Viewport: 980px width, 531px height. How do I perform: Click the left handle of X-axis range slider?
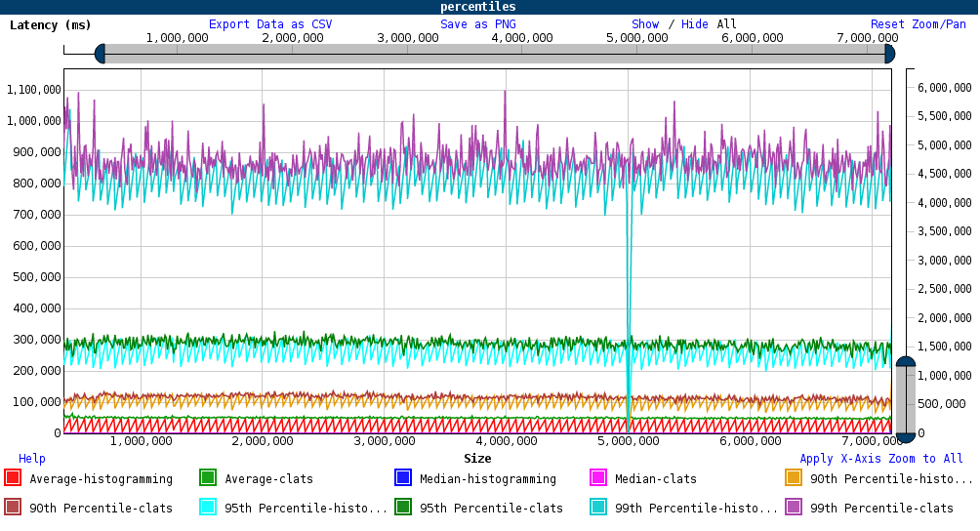pos(100,54)
